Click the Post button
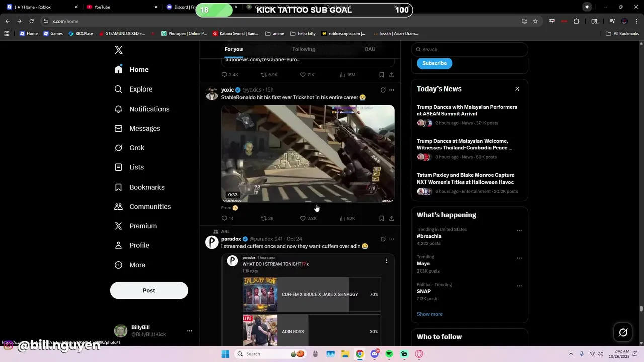The height and width of the screenshot is (362, 644). (x=149, y=290)
